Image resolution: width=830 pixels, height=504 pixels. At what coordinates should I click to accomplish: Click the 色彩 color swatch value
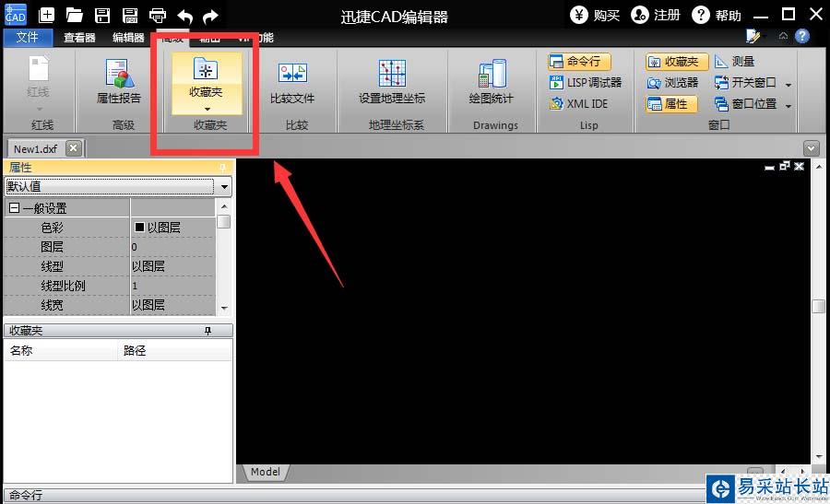click(x=140, y=228)
